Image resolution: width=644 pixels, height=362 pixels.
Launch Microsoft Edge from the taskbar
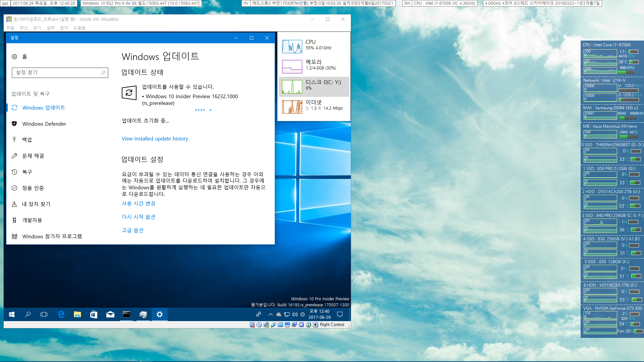click(61, 314)
